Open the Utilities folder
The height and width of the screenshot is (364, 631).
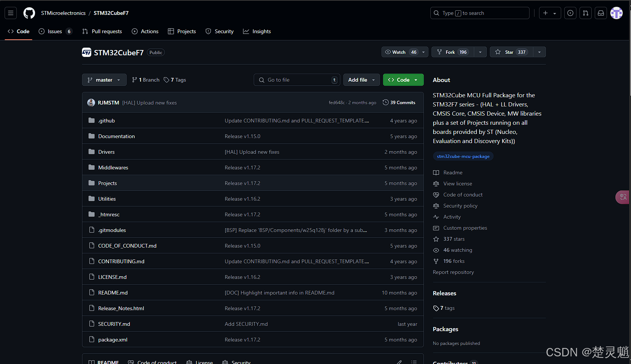coord(107,199)
